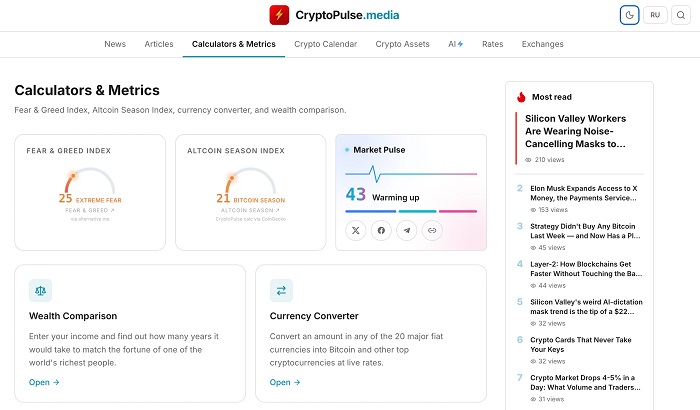Click the Market Pulse score 43
This screenshot has width=700, height=410.
click(x=355, y=194)
